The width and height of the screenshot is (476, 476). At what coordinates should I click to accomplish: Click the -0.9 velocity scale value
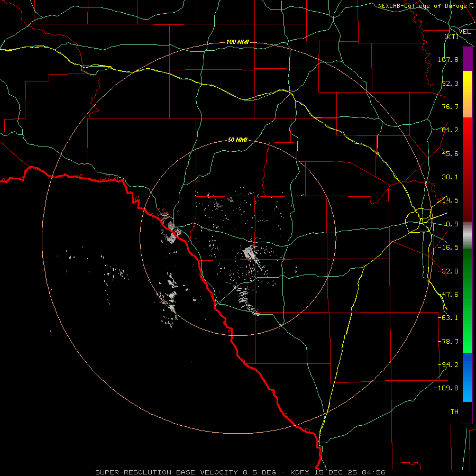click(x=450, y=224)
